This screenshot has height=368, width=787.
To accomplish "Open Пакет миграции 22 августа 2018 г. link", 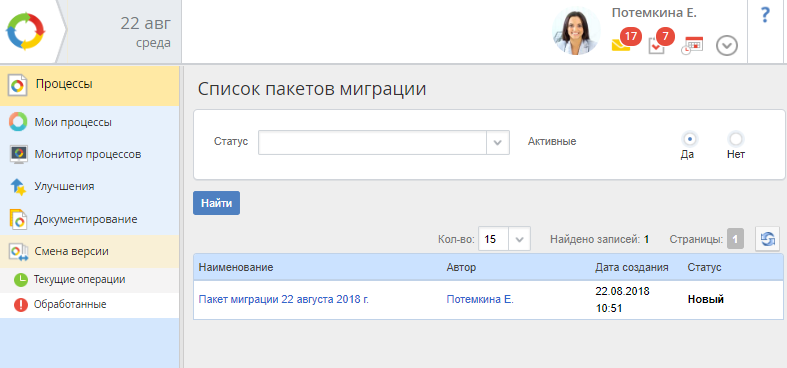I will (x=284, y=300).
